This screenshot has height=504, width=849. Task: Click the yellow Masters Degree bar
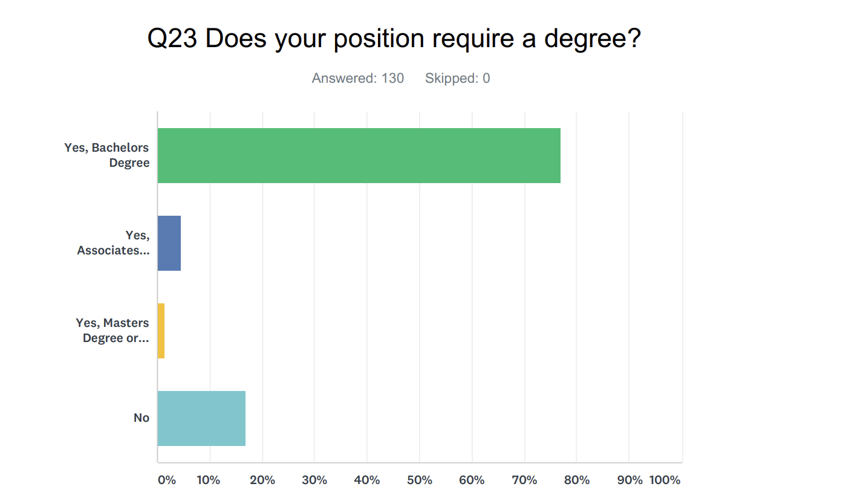point(161,331)
